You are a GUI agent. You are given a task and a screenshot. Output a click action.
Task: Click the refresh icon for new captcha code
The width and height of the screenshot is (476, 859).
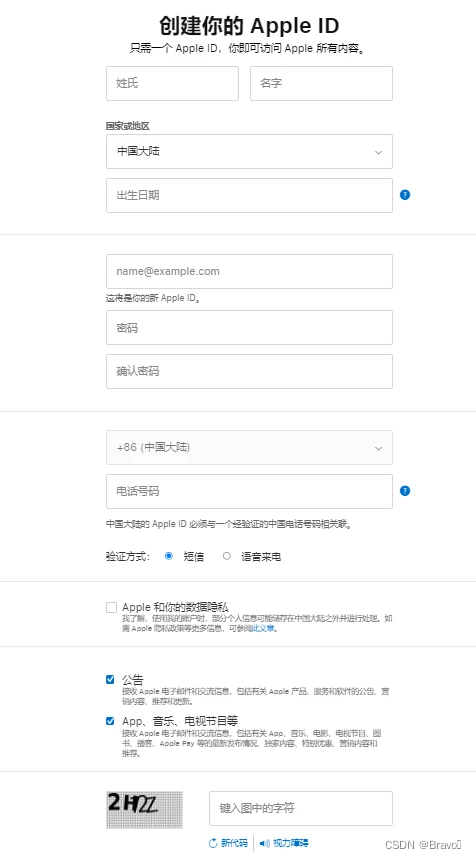[x=213, y=843]
